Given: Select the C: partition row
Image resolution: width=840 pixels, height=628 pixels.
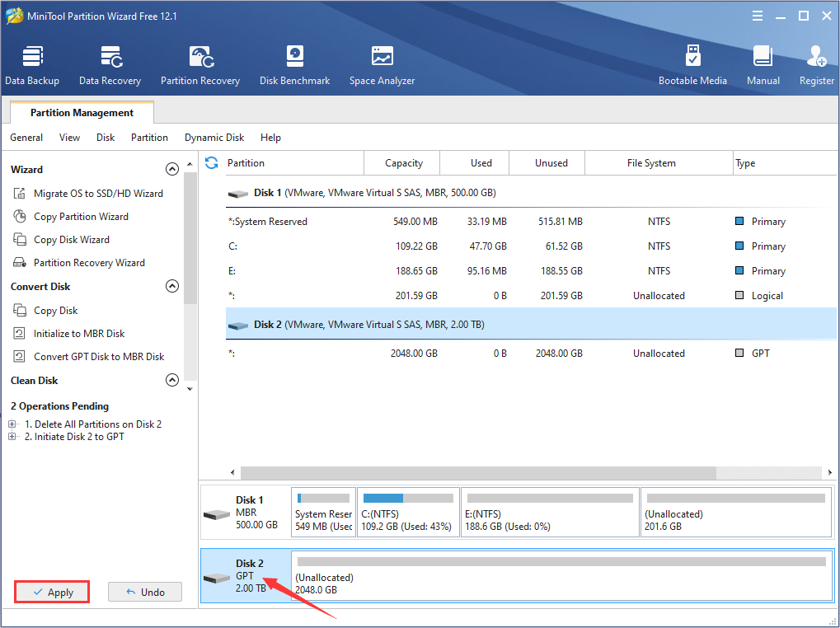Looking at the screenshot, I should 530,246.
